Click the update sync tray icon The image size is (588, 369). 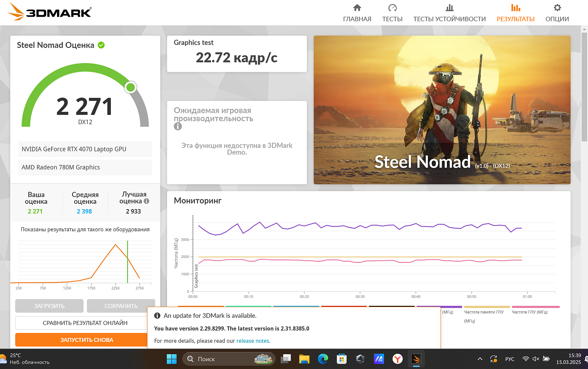(x=494, y=359)
